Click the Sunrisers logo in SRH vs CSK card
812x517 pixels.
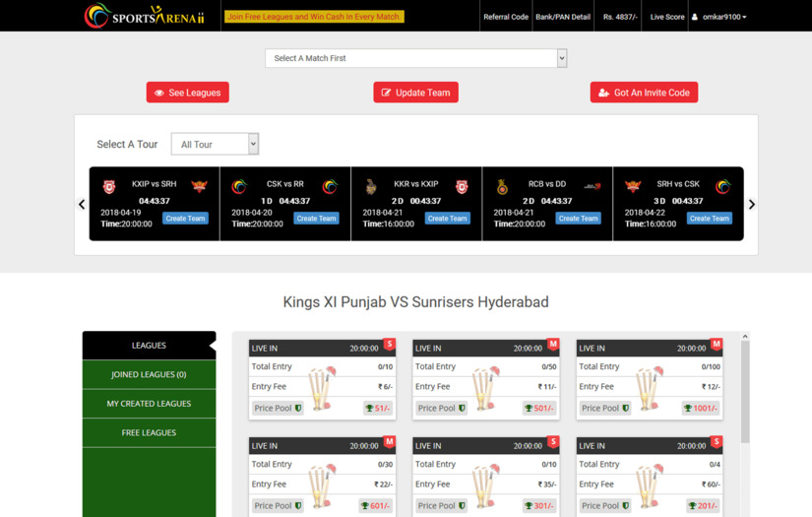[x=633, y=186]
